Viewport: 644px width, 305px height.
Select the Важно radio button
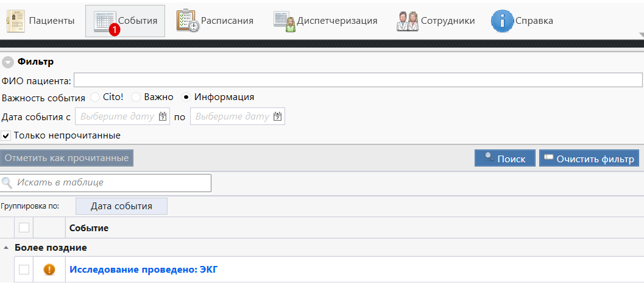tap(136, 97)
